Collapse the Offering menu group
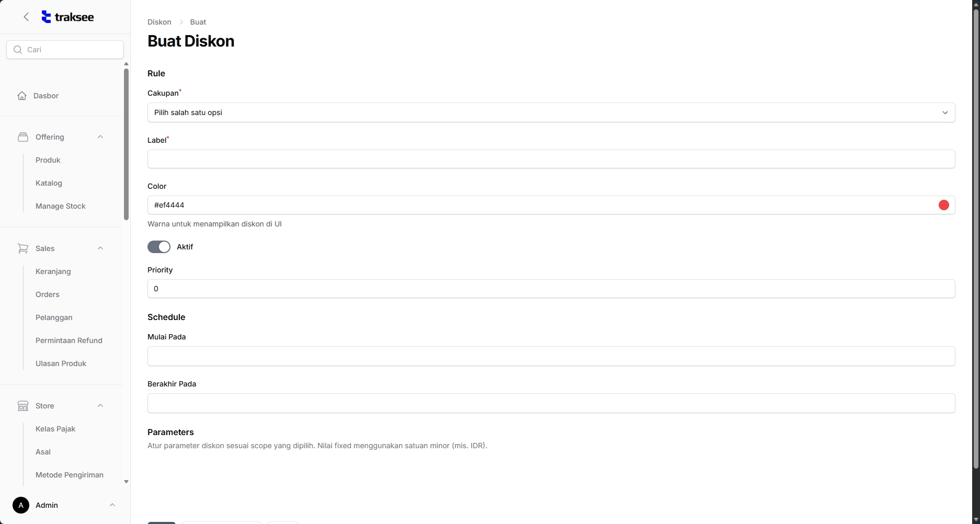 pos(100,137)
